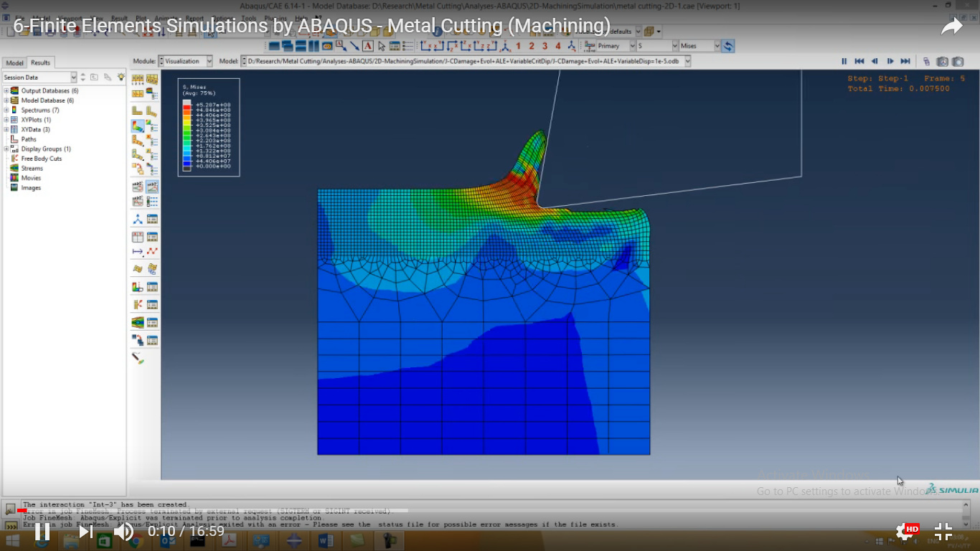Click the animation options icon near playback controls
This screenshot has width=980, height=551.
click(x=926, y=62)
